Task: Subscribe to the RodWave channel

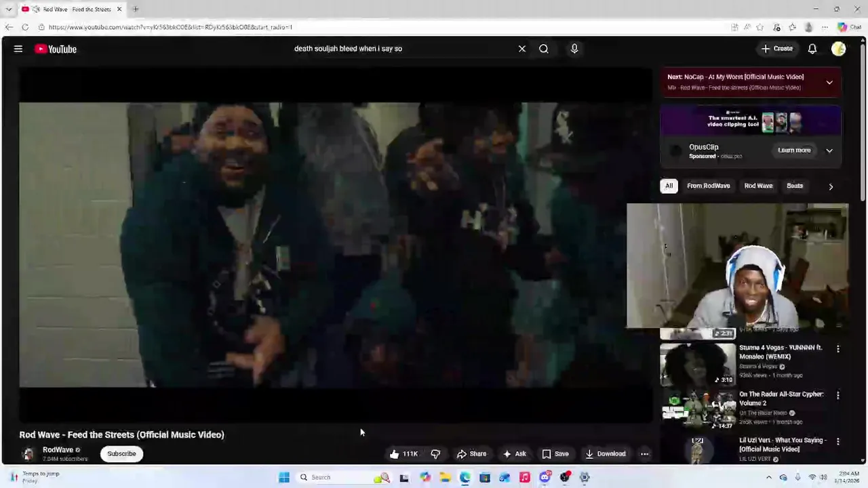Action: (x=121, y=454)
